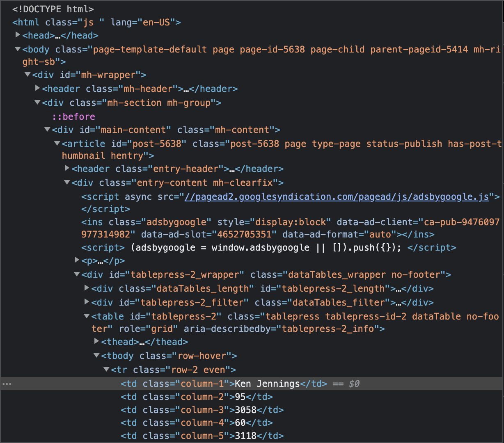The image size is (504, 443).
Task: Click the ca-pub data-ad-client attribute value
Action: (291, 228)
